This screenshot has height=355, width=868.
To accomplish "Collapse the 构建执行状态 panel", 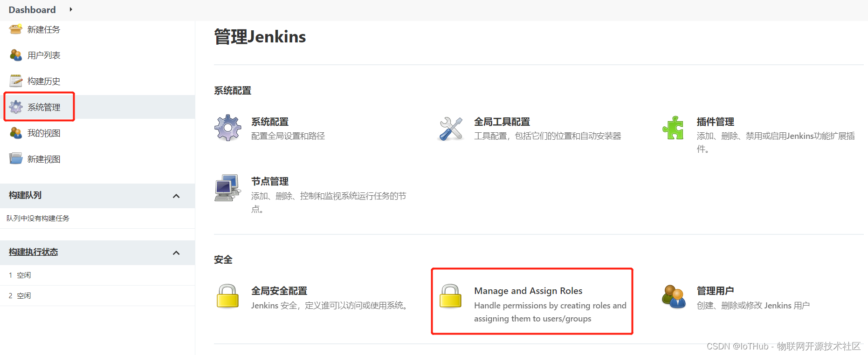I will pos(176,253).
